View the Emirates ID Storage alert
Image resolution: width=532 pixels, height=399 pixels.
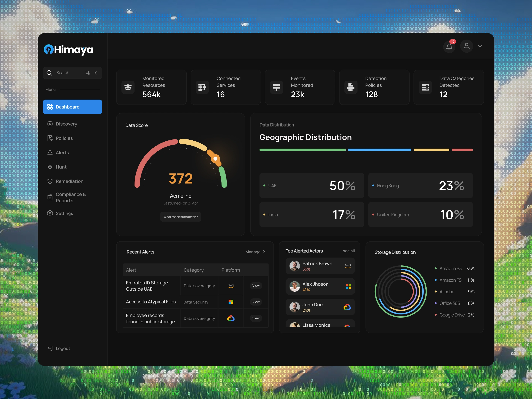coord(256,286)
